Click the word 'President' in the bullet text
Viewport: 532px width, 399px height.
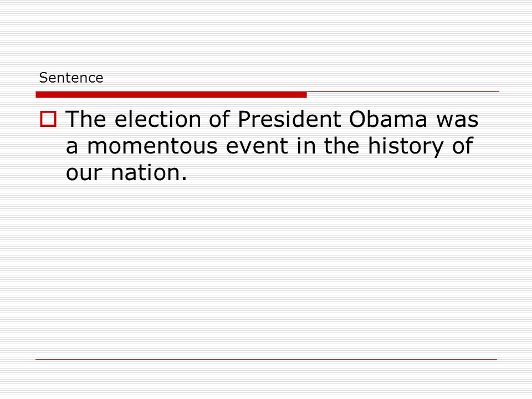click(289, 119)
